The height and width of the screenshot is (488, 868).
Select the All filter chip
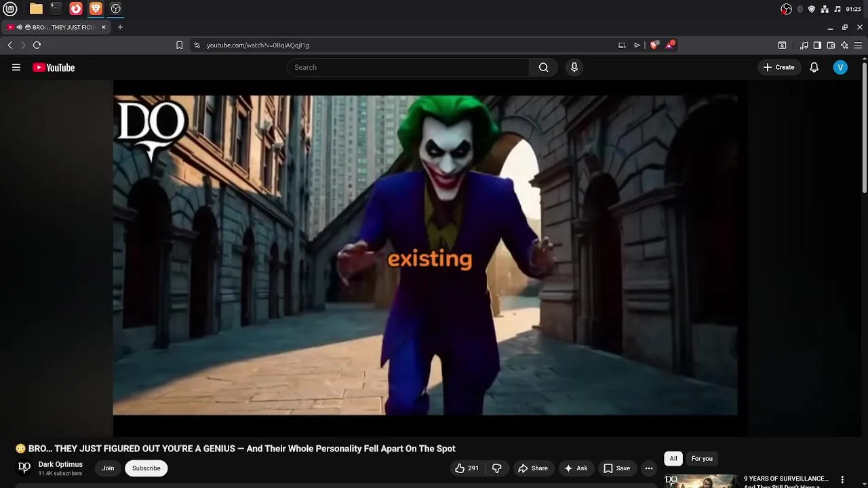pos(673,458)
